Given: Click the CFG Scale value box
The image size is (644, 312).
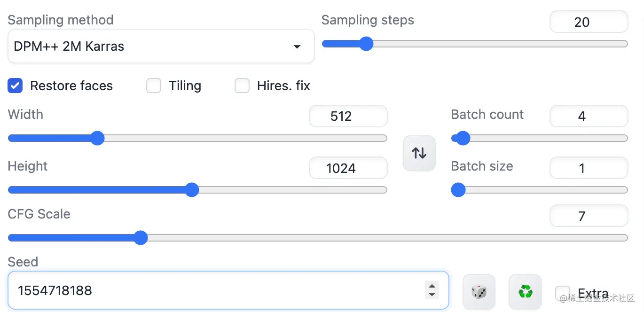Looking at the screenshot, I should pyautogui.click(x=589, y=216).
